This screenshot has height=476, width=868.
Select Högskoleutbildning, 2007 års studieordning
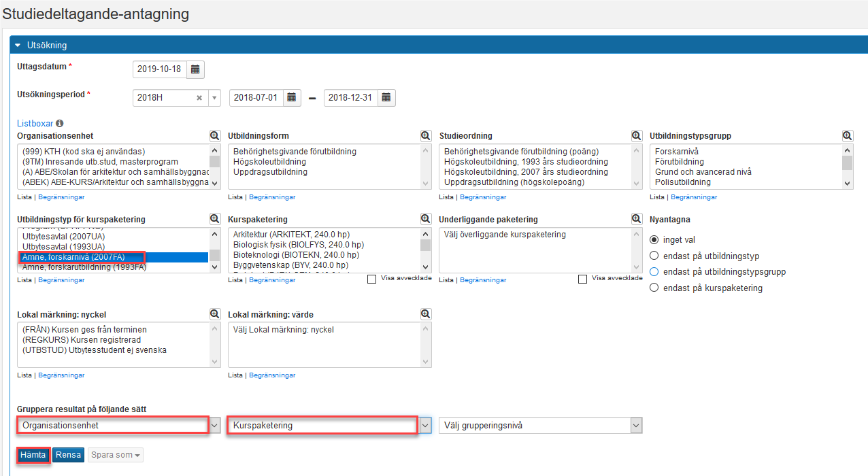[526, 172]
